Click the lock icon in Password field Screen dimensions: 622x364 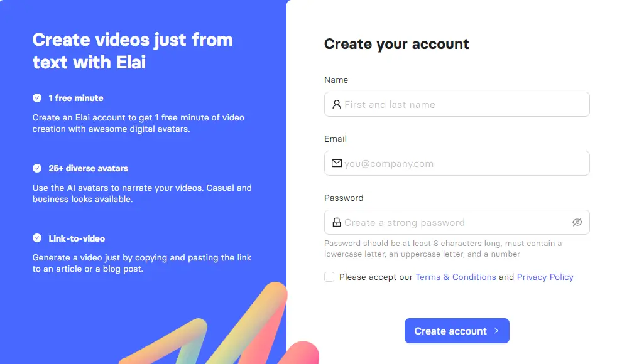pyautogui.click(x=336, y=222)
